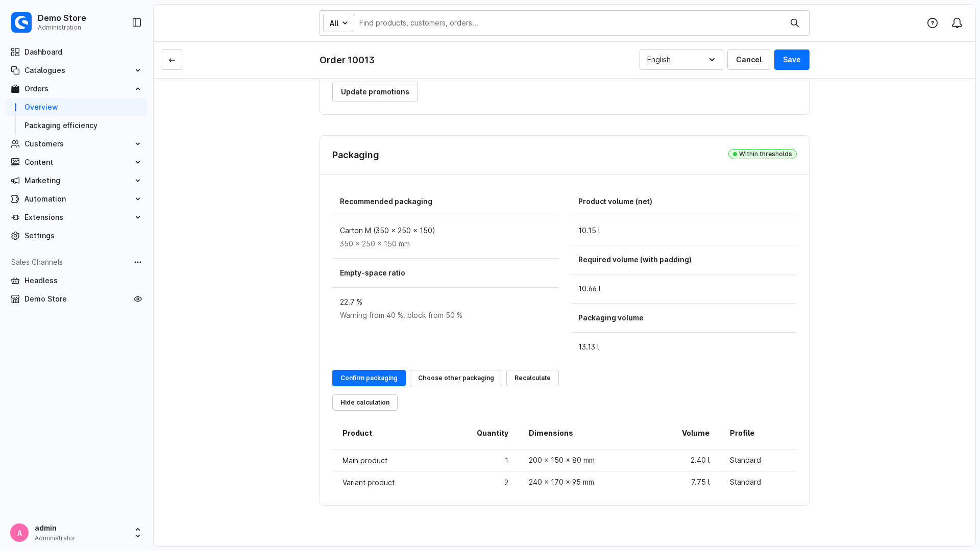Screen dimensions: 980x551
Task: Open Extensions menu item
Action: click(77, 217)
